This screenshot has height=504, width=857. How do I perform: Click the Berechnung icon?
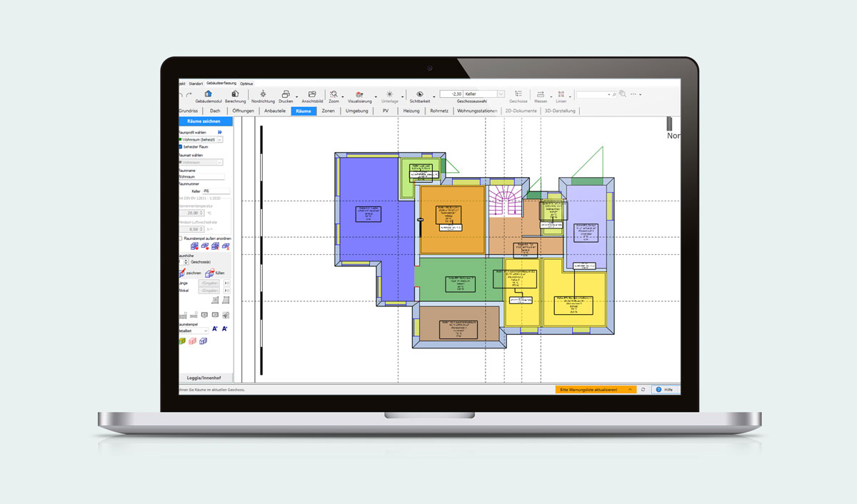click(x=235, y=94)
